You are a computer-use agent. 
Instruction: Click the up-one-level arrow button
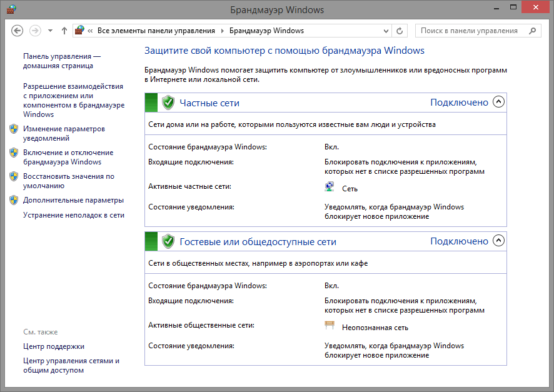pos(64,31)
